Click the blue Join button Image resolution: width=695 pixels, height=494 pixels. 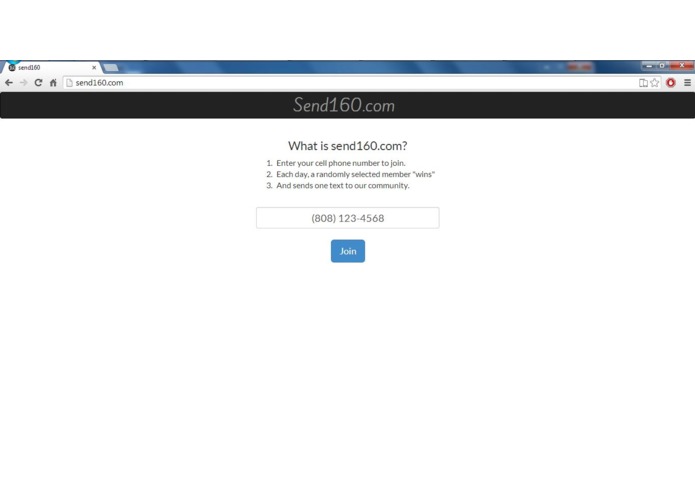pos(348,251)
